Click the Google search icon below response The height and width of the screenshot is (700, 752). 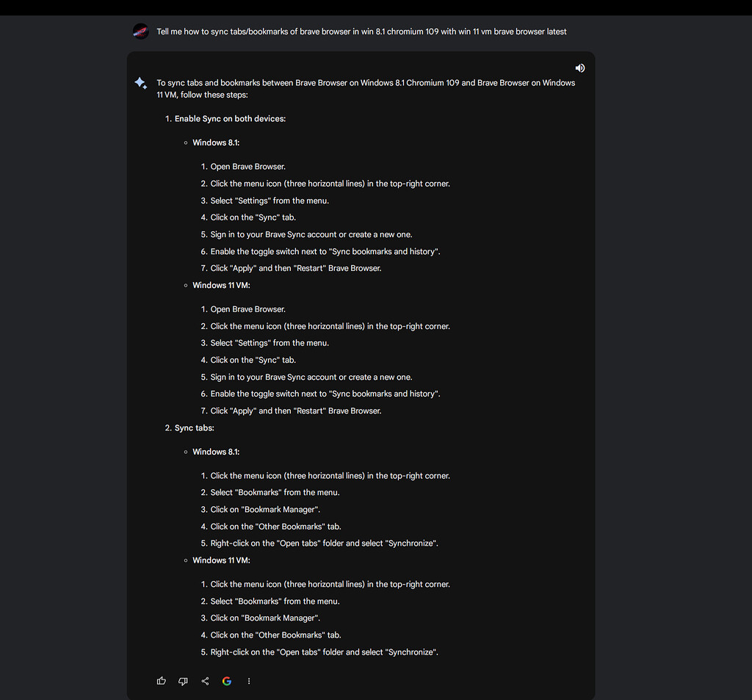(227, 681)
